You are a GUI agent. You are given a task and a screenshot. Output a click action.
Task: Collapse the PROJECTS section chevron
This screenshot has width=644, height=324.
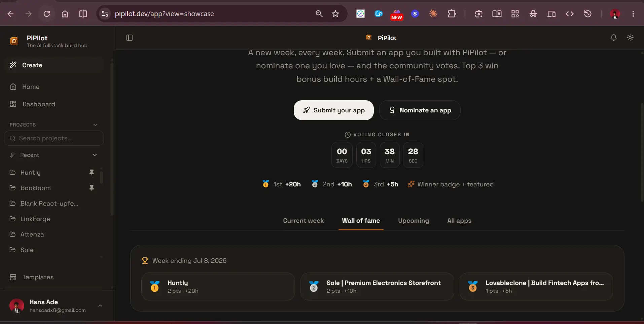[95, 125]
